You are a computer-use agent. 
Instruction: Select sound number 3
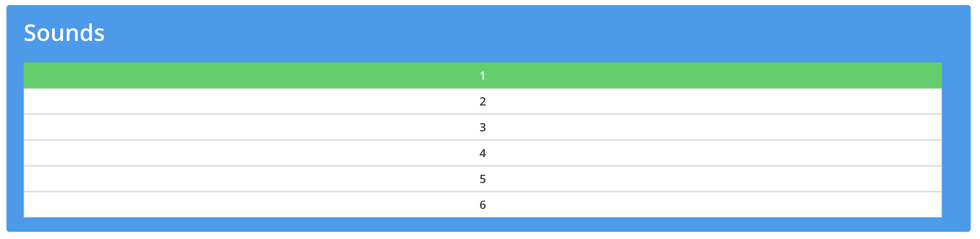click(482, 127)
